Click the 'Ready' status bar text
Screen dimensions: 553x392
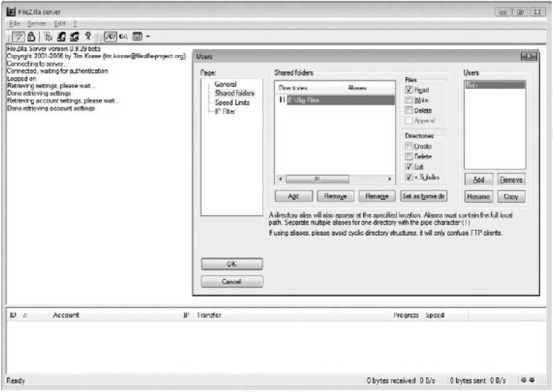tap(16, 380)
